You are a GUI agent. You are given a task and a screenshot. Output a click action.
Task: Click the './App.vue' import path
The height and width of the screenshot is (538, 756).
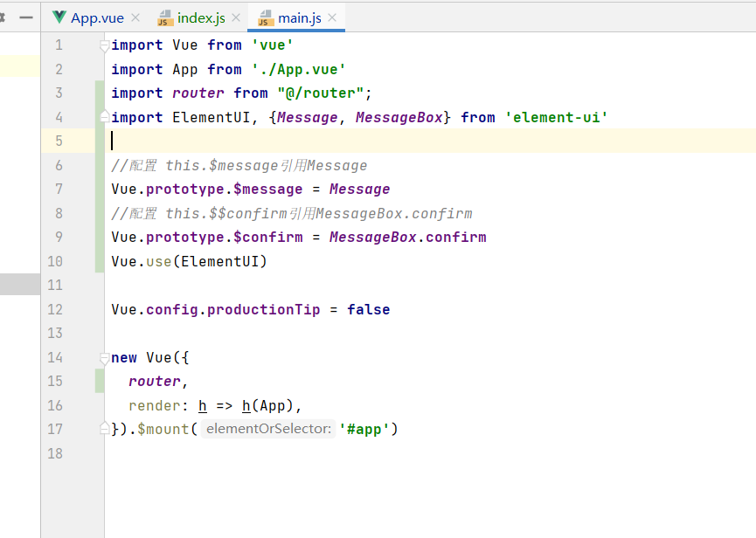[298, 69]
